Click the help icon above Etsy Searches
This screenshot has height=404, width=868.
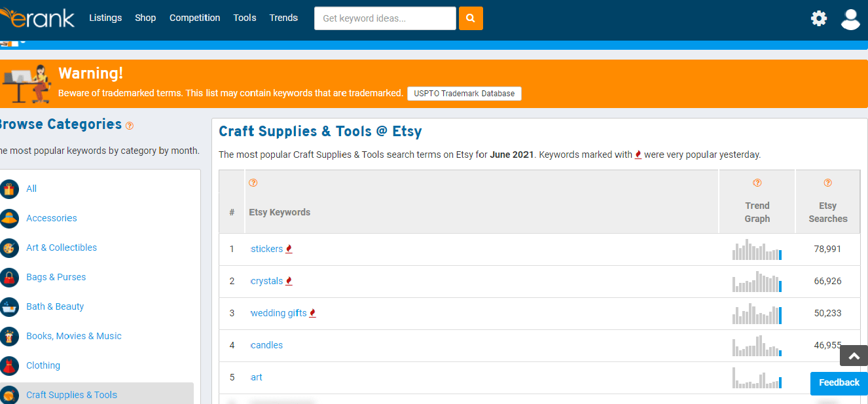(827, 183)
